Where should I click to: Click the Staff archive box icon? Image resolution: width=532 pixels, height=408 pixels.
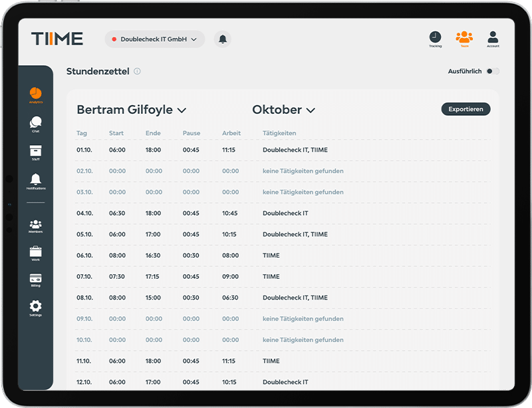35,152
